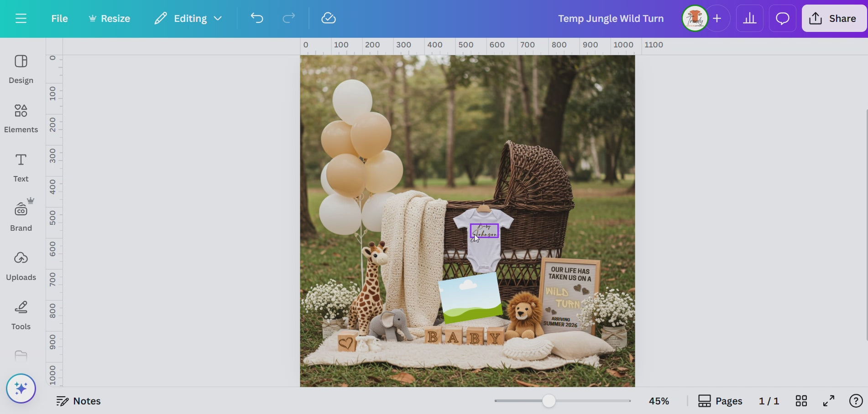
Task: Open the profile avatar
Action: pos(695,19)
